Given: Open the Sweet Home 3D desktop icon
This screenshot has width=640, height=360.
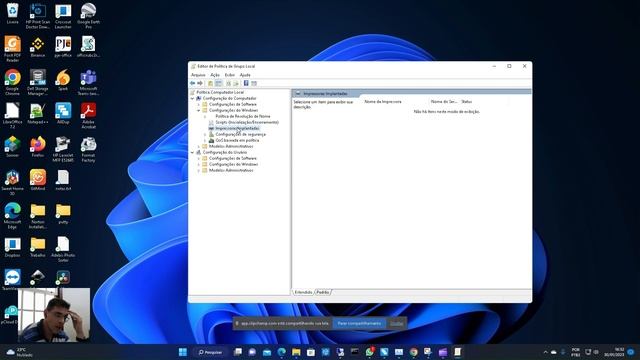Looking at the screenshot, I should [12, 182].
